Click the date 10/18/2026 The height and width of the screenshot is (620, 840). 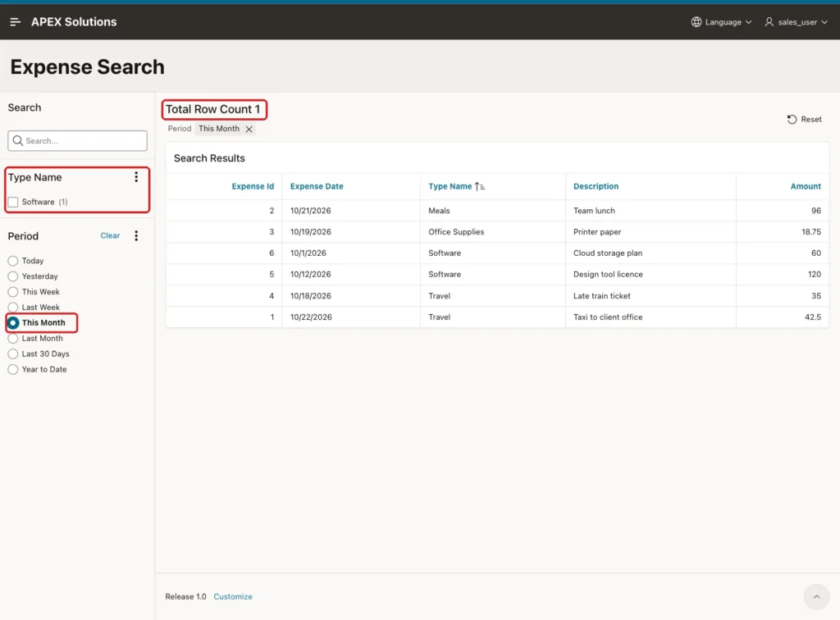(311, 295)
